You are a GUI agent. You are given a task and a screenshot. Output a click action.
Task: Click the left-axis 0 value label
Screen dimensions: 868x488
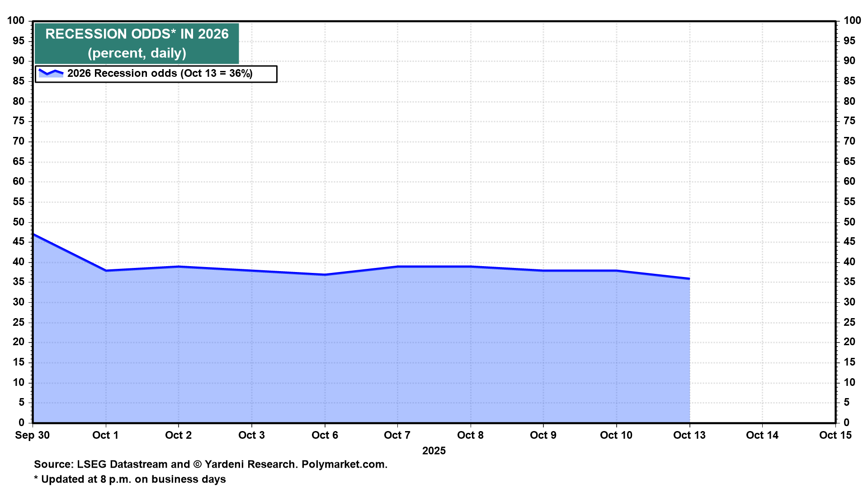[x=21, y=422]
